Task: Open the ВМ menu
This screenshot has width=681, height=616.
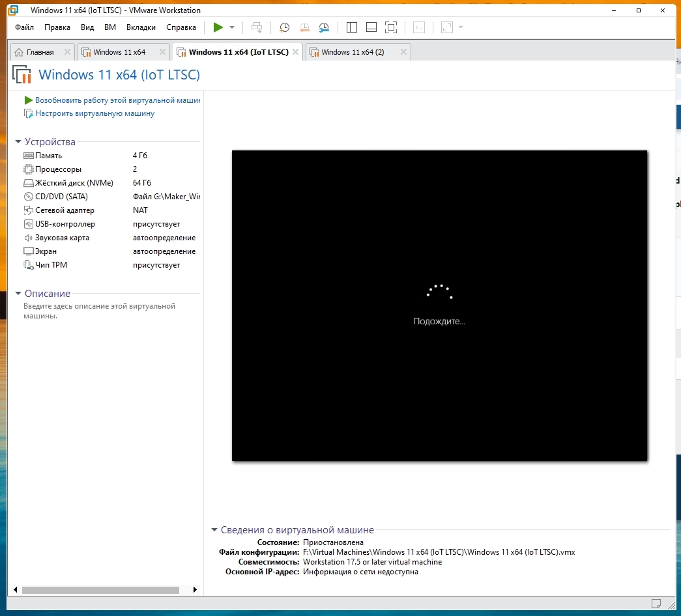Action: [x=110, y=27]
